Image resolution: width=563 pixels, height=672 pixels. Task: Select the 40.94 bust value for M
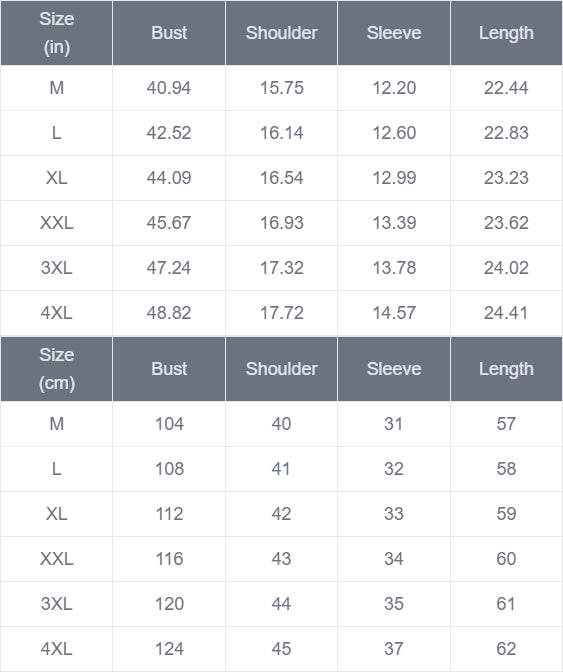point(169,88)
